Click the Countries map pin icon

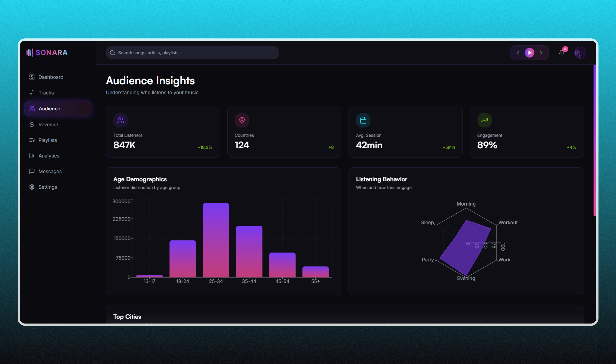pyautogui.click(x=242, y=120)
